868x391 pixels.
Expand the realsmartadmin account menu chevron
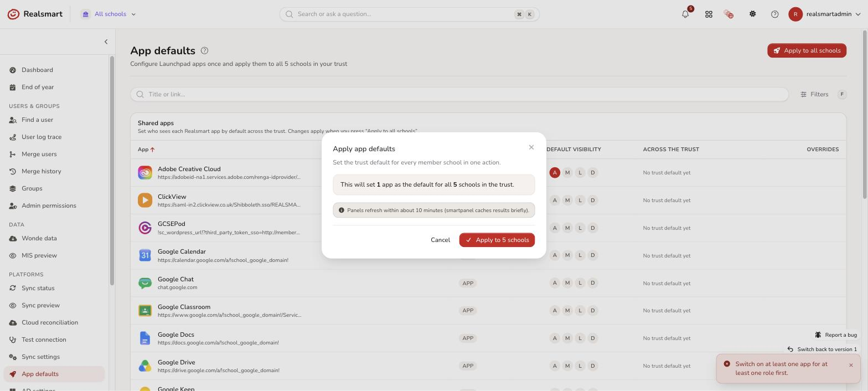point(859,14)
